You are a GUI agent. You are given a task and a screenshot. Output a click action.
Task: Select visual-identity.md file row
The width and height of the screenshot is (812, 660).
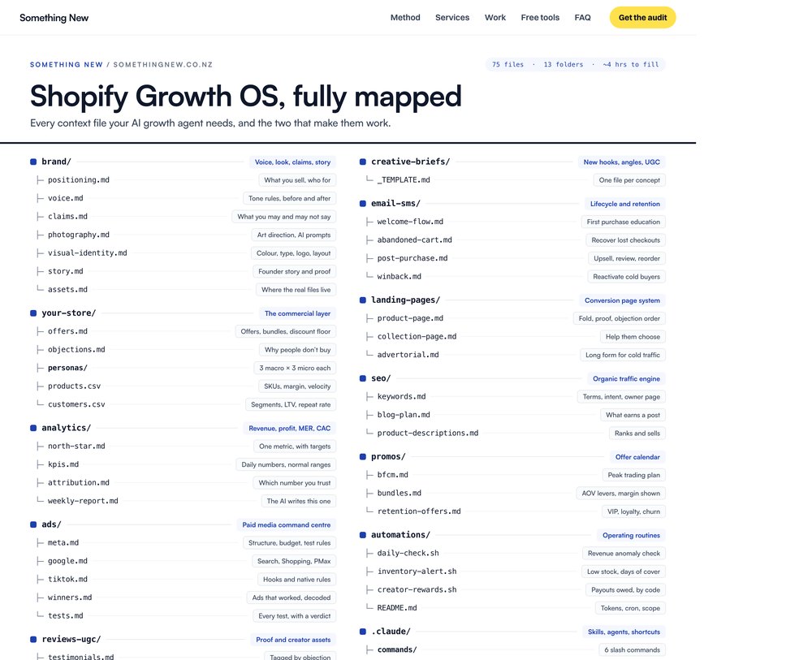click(x=183, y=253)
